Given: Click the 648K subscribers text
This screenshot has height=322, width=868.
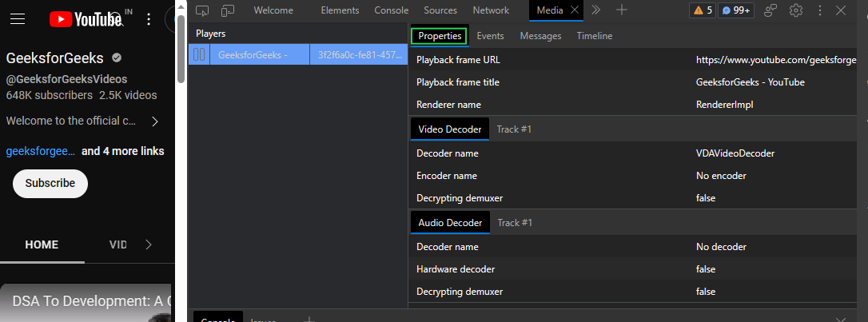Looking at the screenshot, I should 50,95.
